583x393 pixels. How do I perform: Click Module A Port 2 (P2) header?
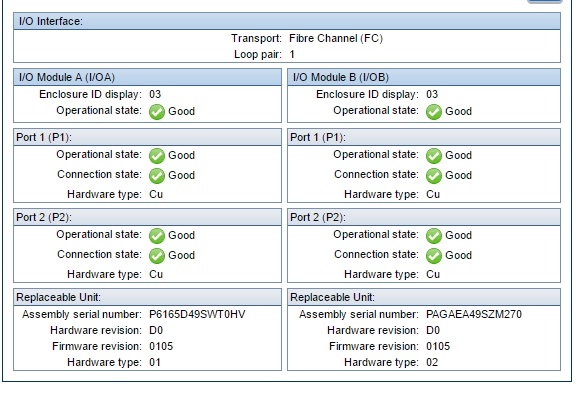[147, 217]
